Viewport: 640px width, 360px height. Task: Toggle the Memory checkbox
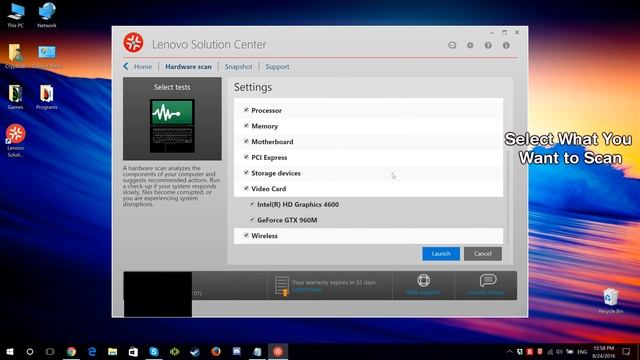(246, 126)
